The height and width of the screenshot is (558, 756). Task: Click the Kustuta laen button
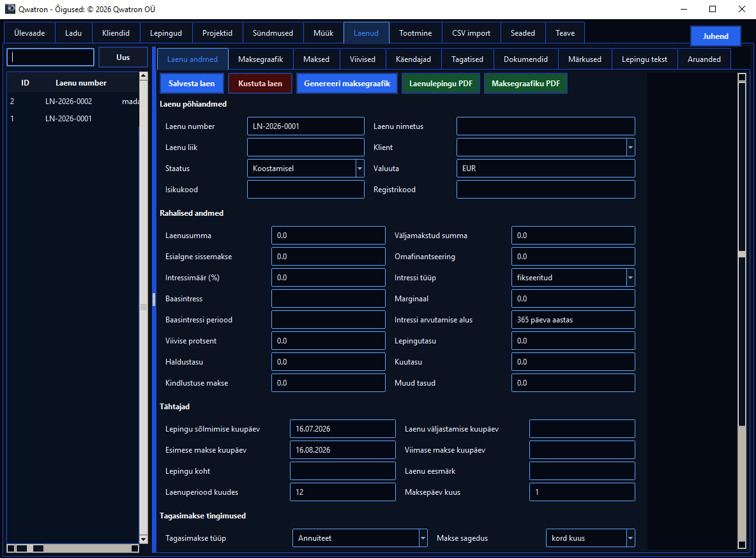[x=260, y=84]
